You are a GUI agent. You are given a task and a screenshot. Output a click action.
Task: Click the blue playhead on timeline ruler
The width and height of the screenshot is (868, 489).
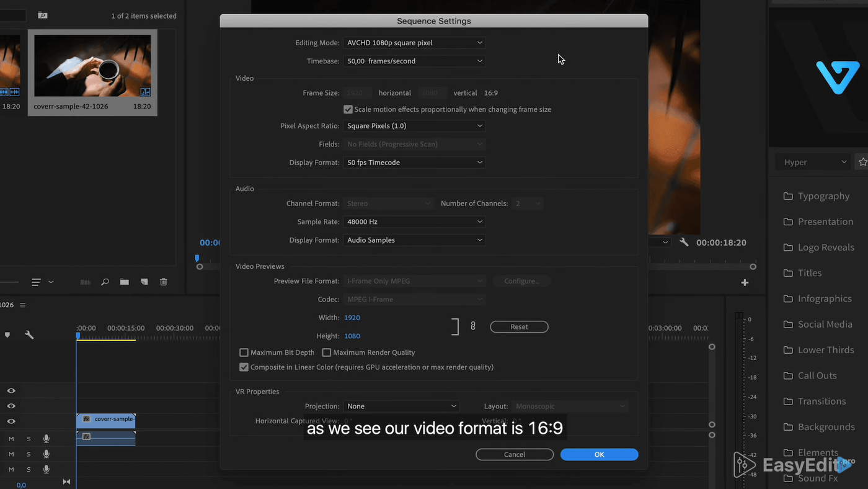pyautogui.click(x=78, y=336)
